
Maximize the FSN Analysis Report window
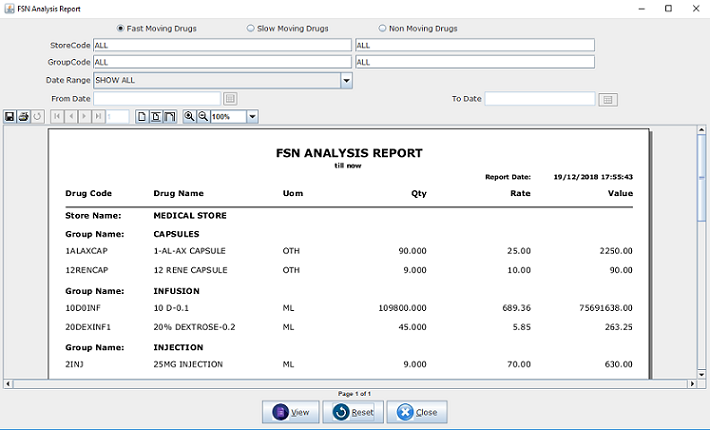point(668,9)
